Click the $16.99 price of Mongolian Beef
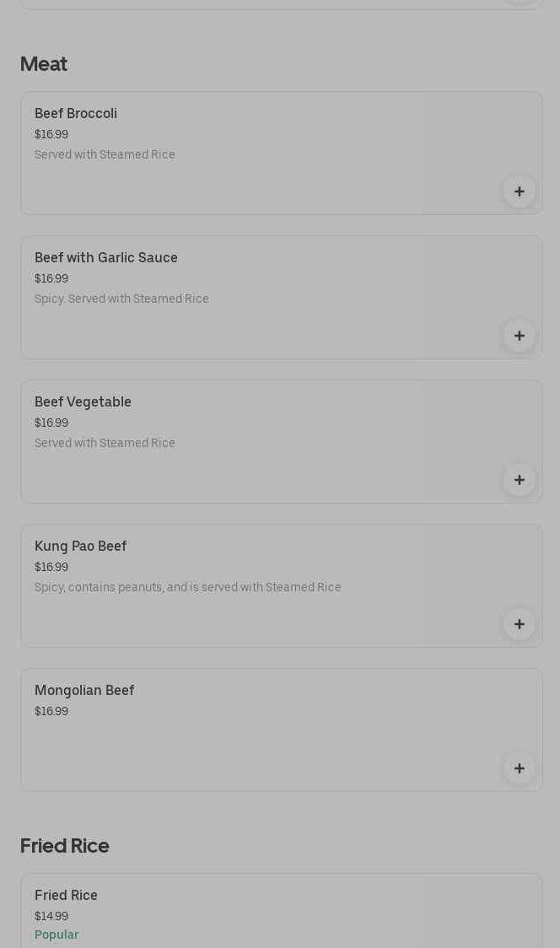Screen dimensions: 560x948 (x=51, y=712)
